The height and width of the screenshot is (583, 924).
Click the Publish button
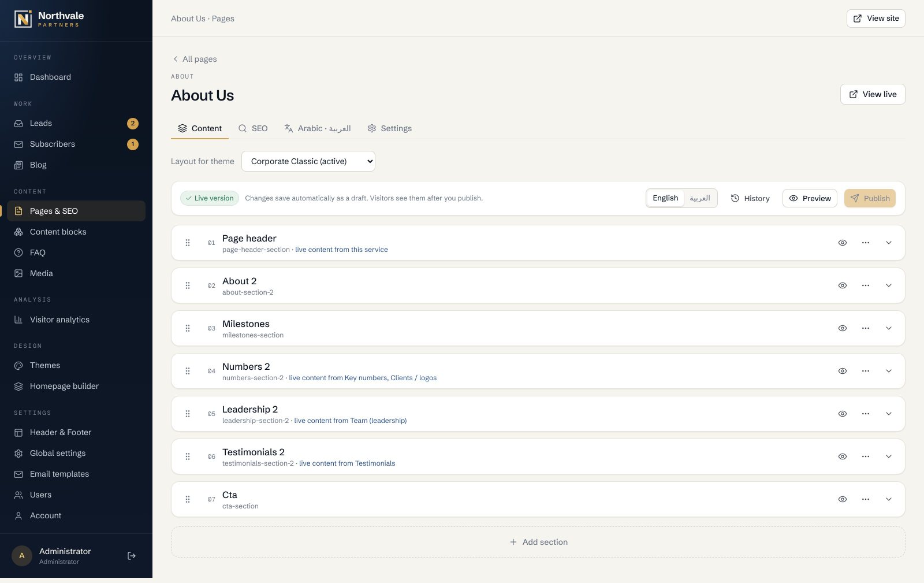tap(870, 198)
